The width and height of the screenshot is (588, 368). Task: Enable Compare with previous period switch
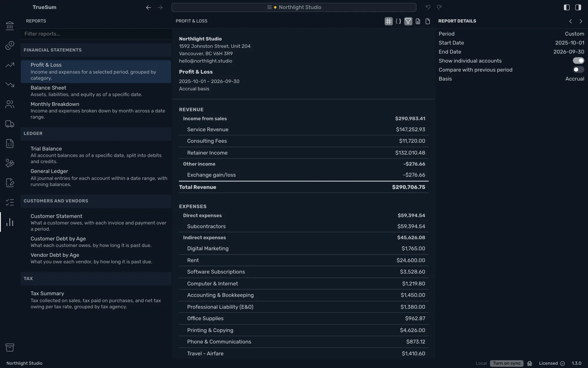coord(578,69)
